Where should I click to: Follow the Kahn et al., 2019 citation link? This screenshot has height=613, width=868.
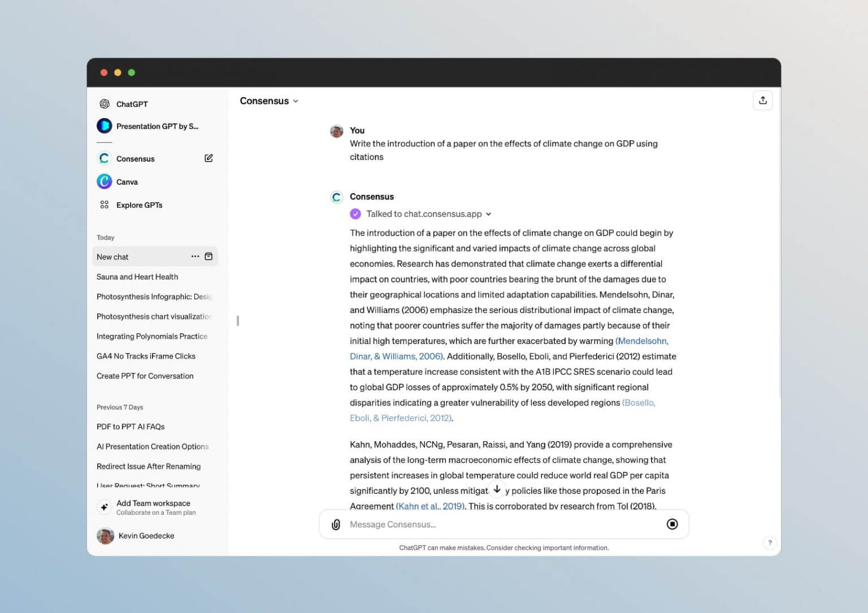430,506
